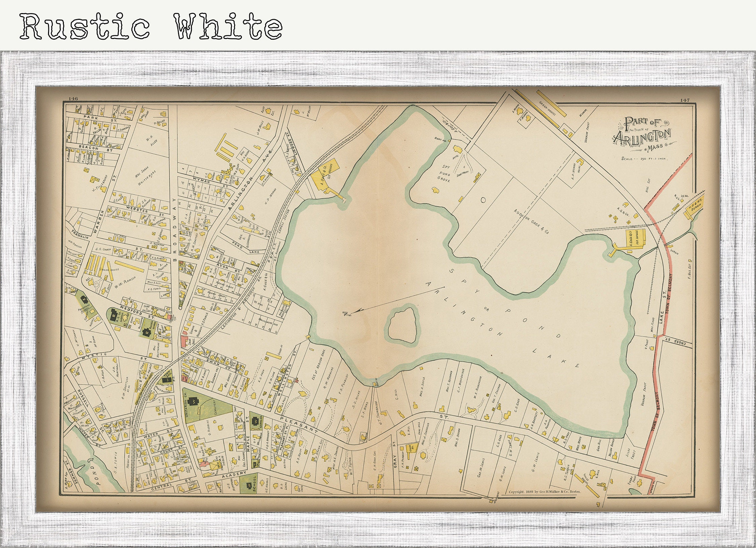The width and height of the screenshot is (756, 548).
Task: Click the 'Scale 250 Ft 1 Inch' label
Action: [x=645, y=158]
